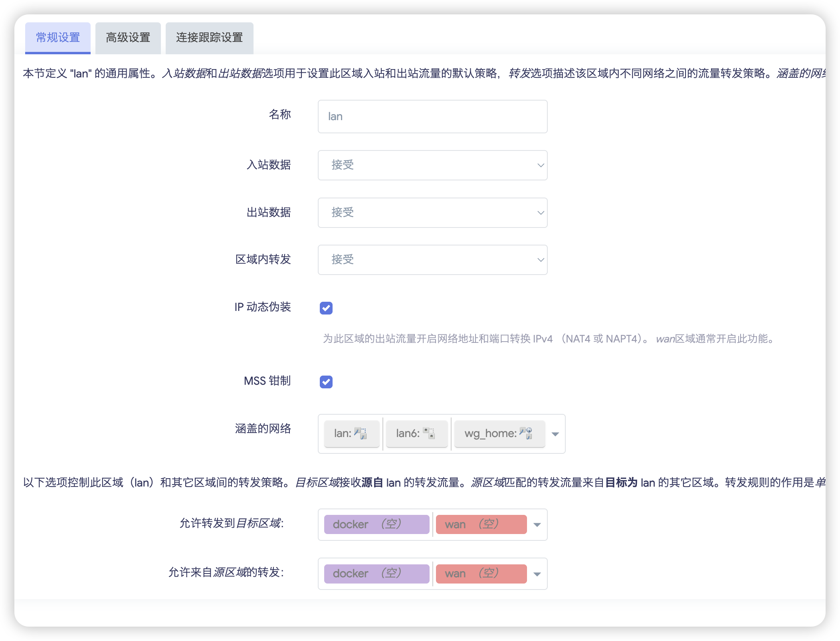Click the lan6 network interface icon
The image size is (840, 641).
click(x=429, y=433)
